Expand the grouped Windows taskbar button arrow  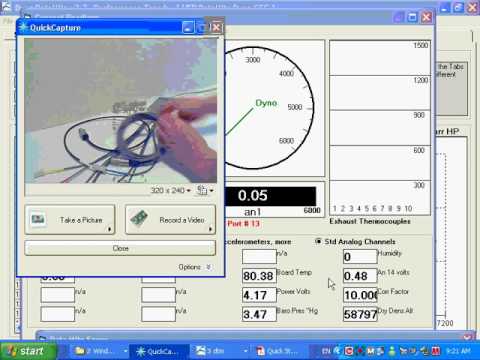click(x=125, y=351)
